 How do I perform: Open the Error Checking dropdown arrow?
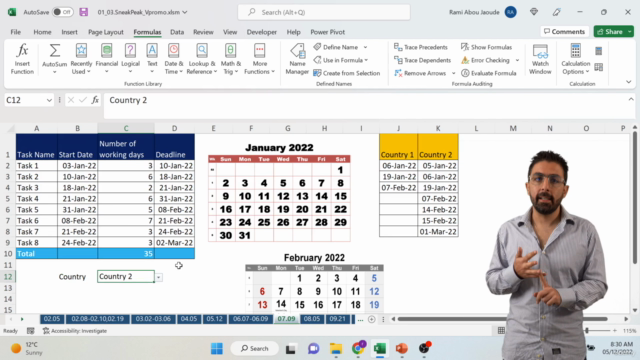tap(517, 60)
